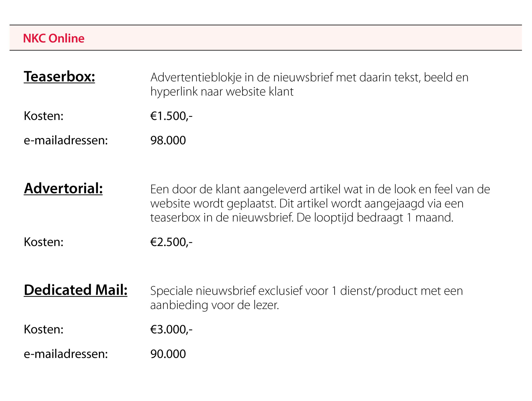532x401 pixels.
Task: Select the €1.500,- price
Action: click(171, 116)
